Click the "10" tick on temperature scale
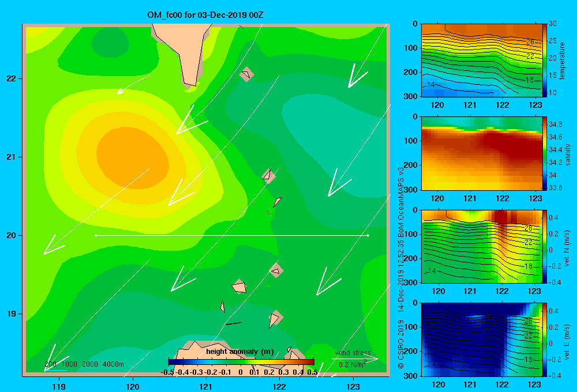 click(553, 93)
